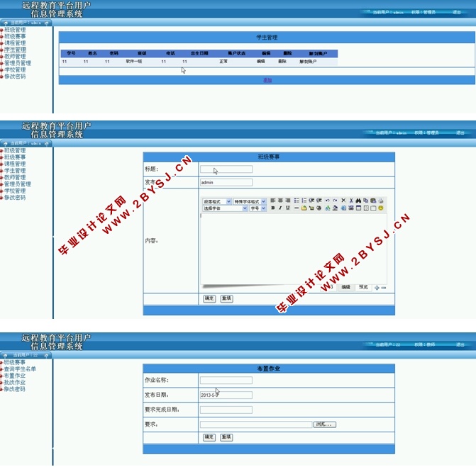476x467 pixels.
Task: Open 批改作业 in the teacher page sidebar
Action: (x=15, y=383)
